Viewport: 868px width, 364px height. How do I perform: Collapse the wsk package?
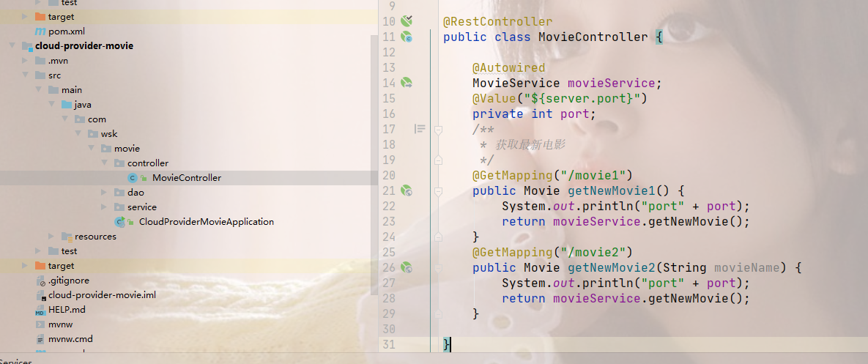(x=78, y=134)
